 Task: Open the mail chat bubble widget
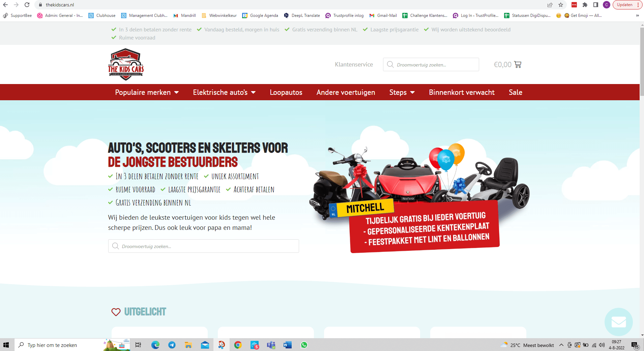(618, 322)
